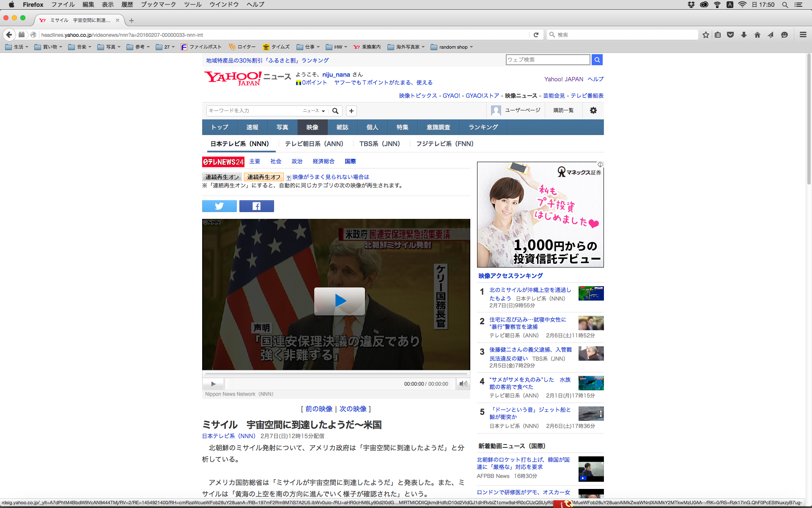Bookmark this page with the star icon
The image size is (812, 508).
[x=705, y=35]
